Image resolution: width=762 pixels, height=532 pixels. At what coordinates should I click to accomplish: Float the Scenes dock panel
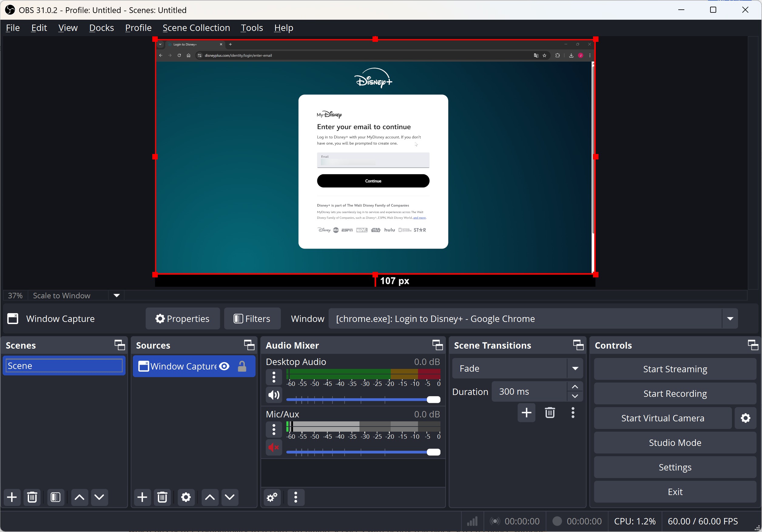(x=120, y=345)
